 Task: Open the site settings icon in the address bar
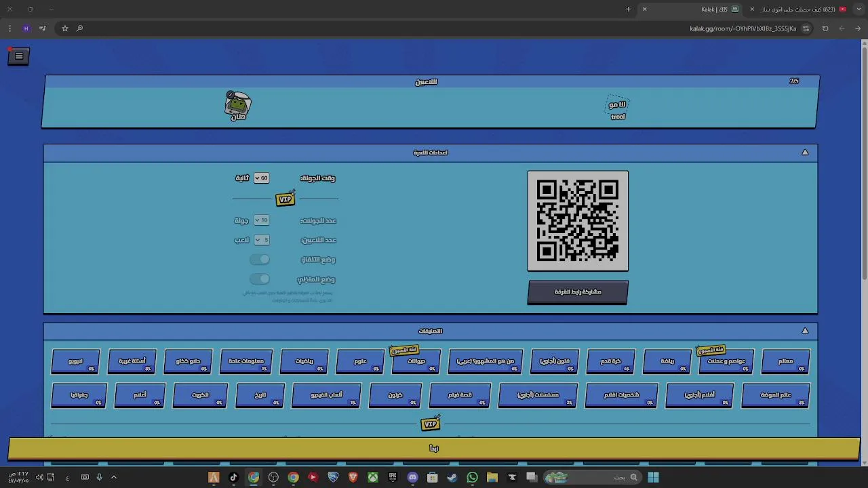tap(806, 28)
